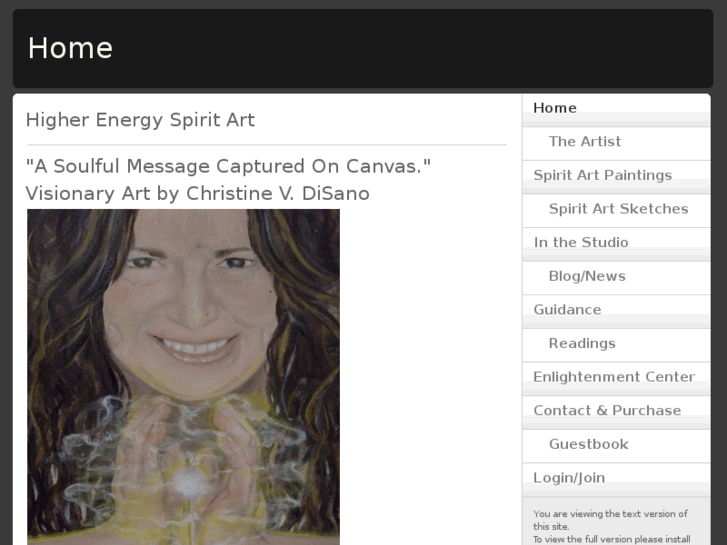Open the Blog/News section

(x=586, y=276)
